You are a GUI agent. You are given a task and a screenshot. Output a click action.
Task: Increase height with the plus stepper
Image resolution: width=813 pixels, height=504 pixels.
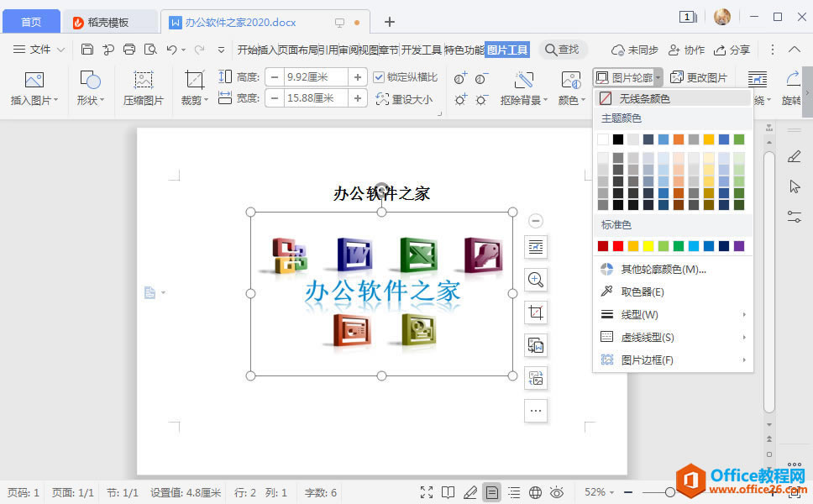(357, 77)
